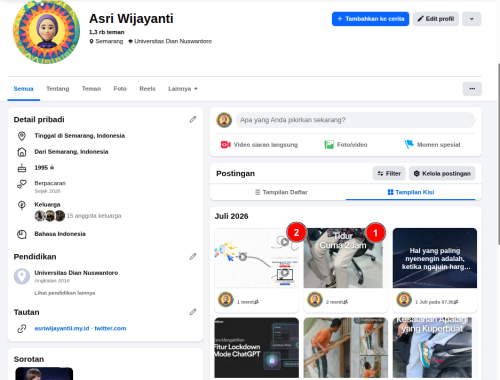The height and width of the screenshot is (380, 500).
Task: Click avatar on the 1 Juli post
Action: (404, 299)
